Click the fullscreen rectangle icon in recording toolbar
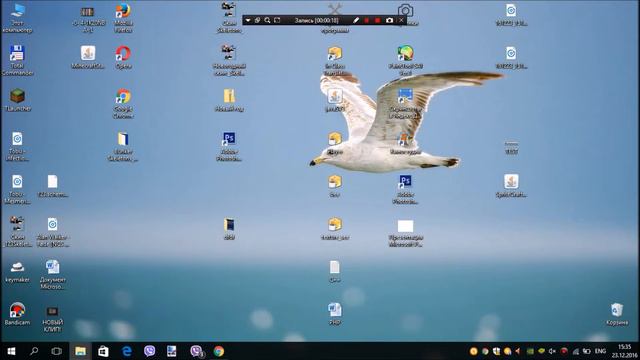 pos(277,20)
